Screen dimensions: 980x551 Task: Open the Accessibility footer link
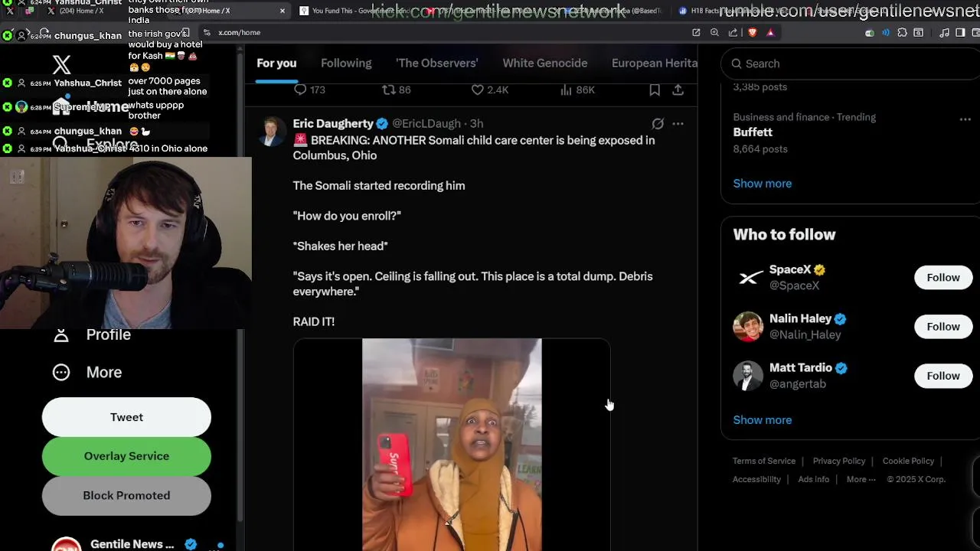click(756, 479)
